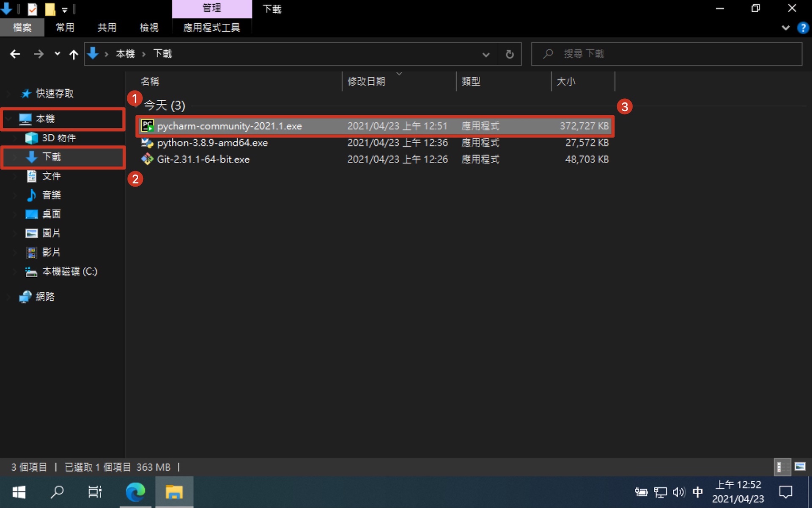
Task: Click the quick access properties checkmark icon
Action: (33, 9)
